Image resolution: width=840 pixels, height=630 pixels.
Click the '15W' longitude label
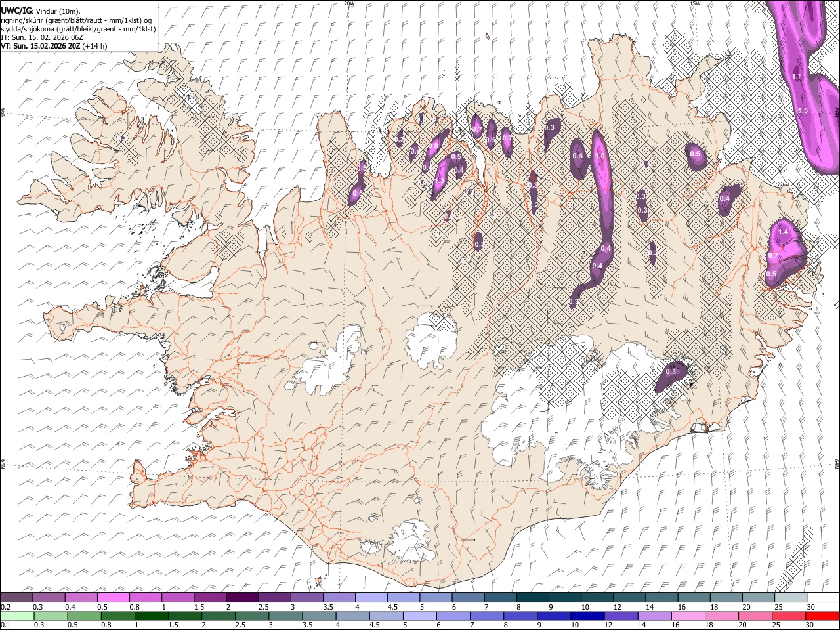pos(695,3)
